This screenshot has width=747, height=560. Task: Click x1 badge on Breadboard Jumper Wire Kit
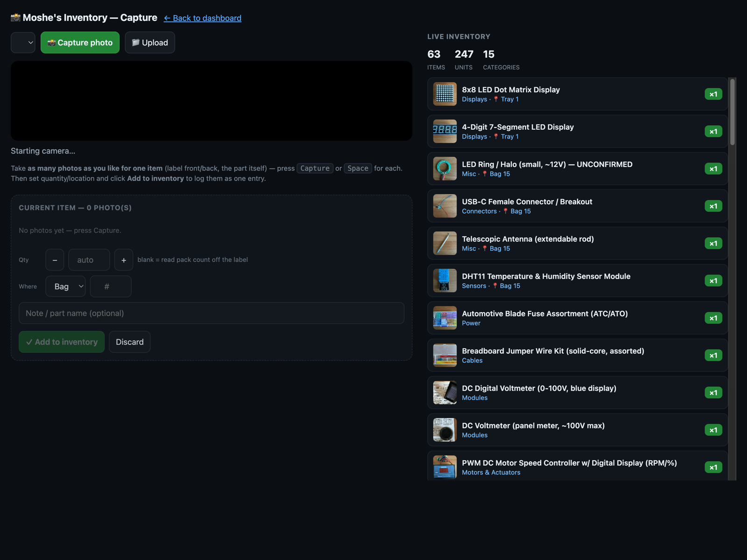pos(713,356)
